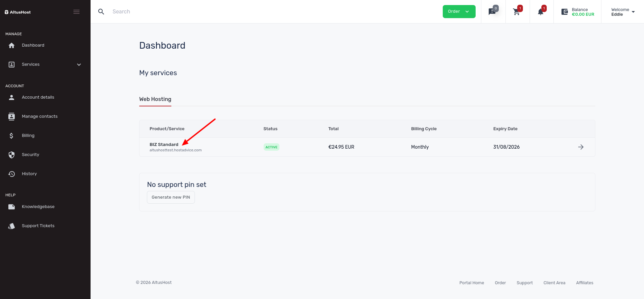Click the Support Tickets icon
Image resolution: width=644 pixels, height=299 pixels.
pyautogui.click(x=11, y=226)
